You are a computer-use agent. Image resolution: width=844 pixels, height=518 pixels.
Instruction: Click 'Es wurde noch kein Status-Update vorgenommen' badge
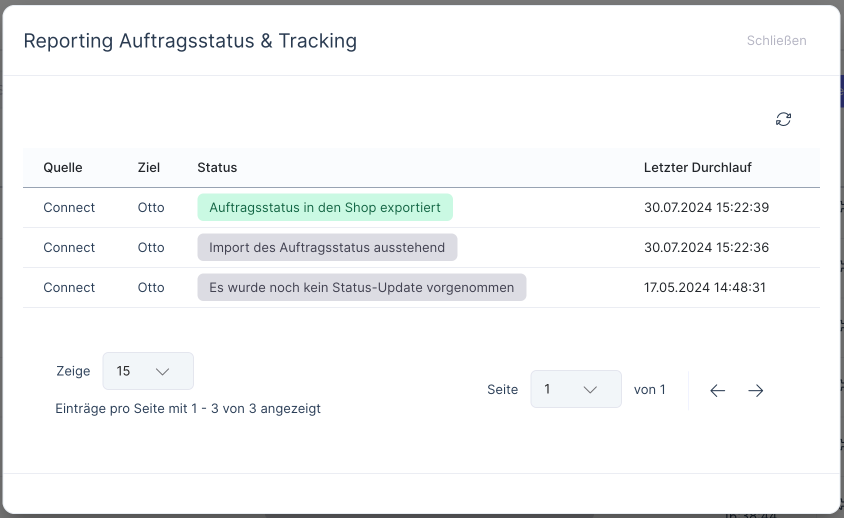(x=361, y=287)
